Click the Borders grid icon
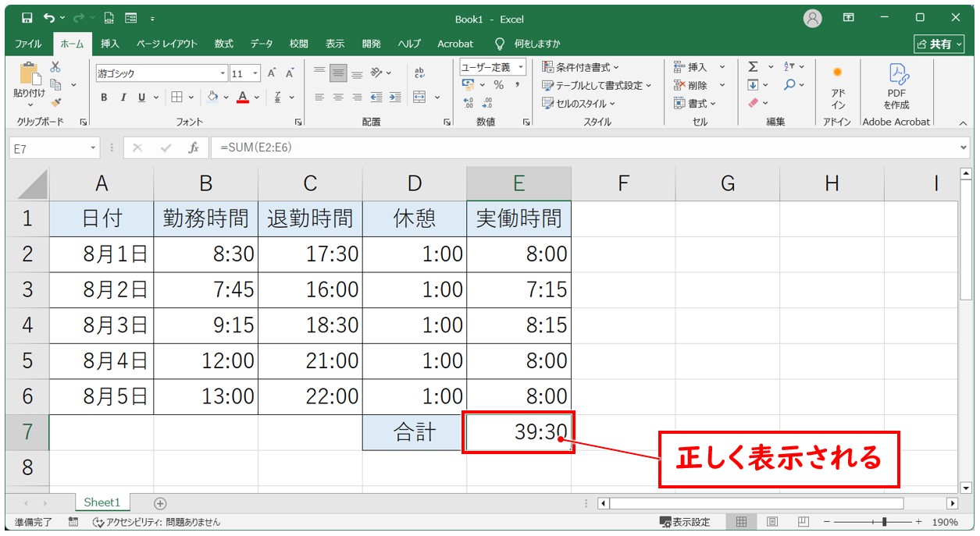 [x=176, y=98]
